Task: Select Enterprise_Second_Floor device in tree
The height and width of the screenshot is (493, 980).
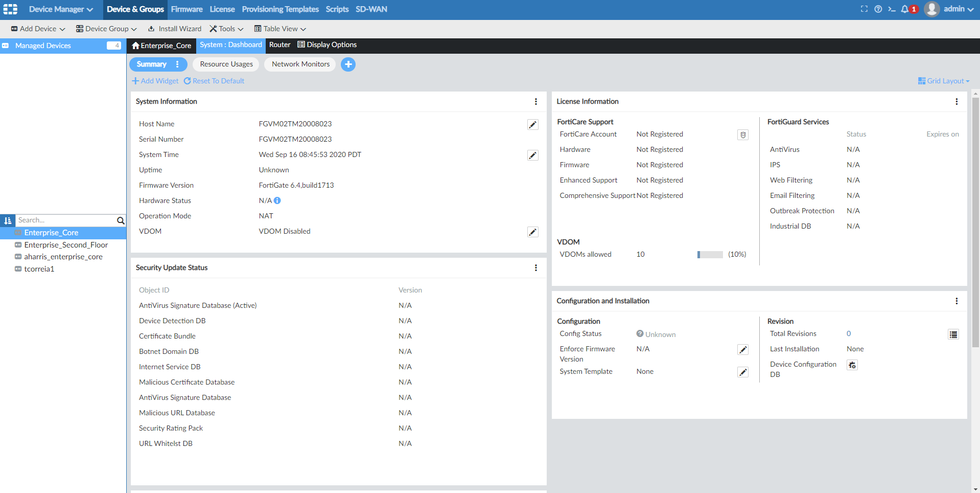Action: pos(66,245)
